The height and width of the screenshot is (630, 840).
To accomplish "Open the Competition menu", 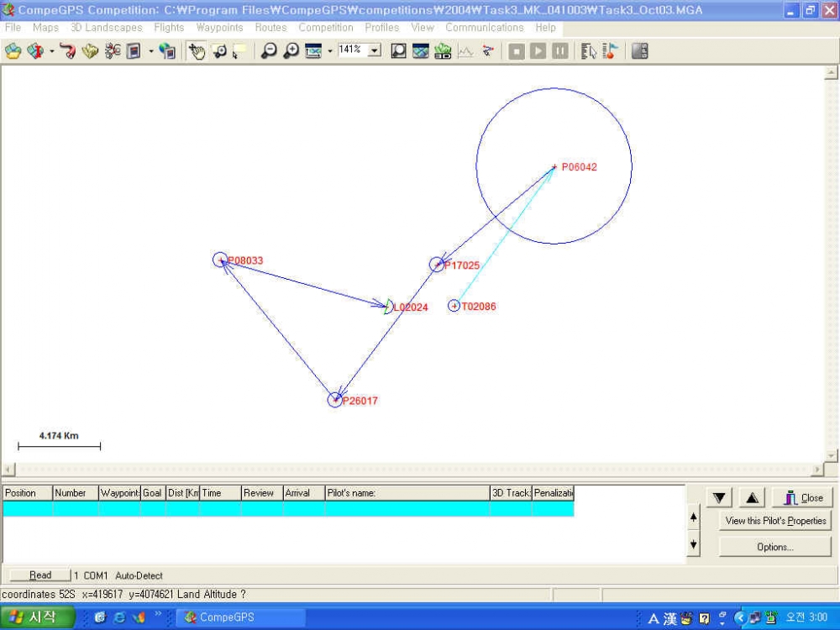I will (326, 28).
